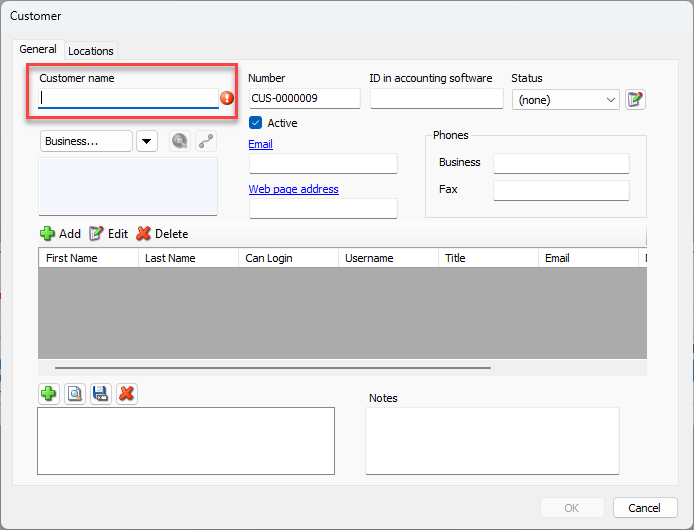Click the First Name column header
This screenshot has width=694, height=530.
(x=89, y=258)
